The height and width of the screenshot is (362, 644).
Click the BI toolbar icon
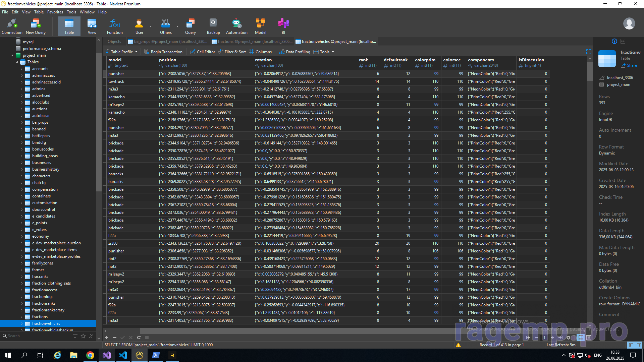[283, 26]
